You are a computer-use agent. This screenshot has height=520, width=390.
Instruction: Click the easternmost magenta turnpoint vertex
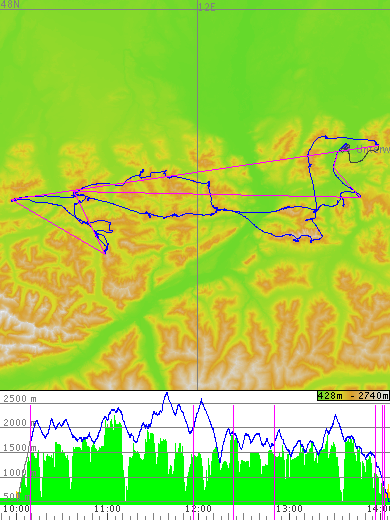[360, 196]
